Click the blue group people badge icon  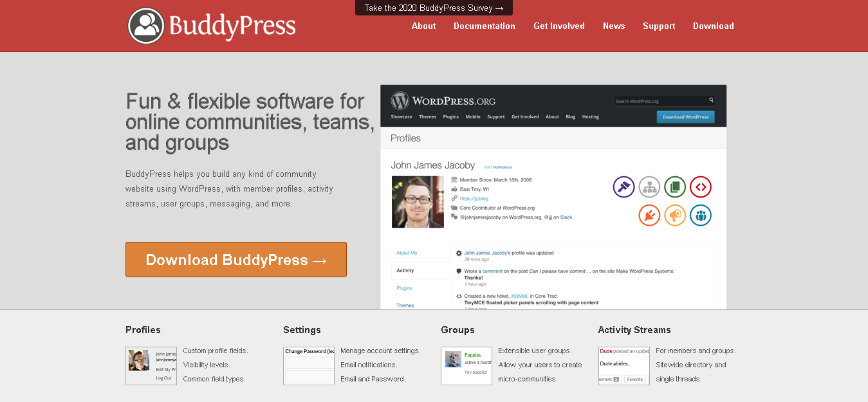pos(701,215)
